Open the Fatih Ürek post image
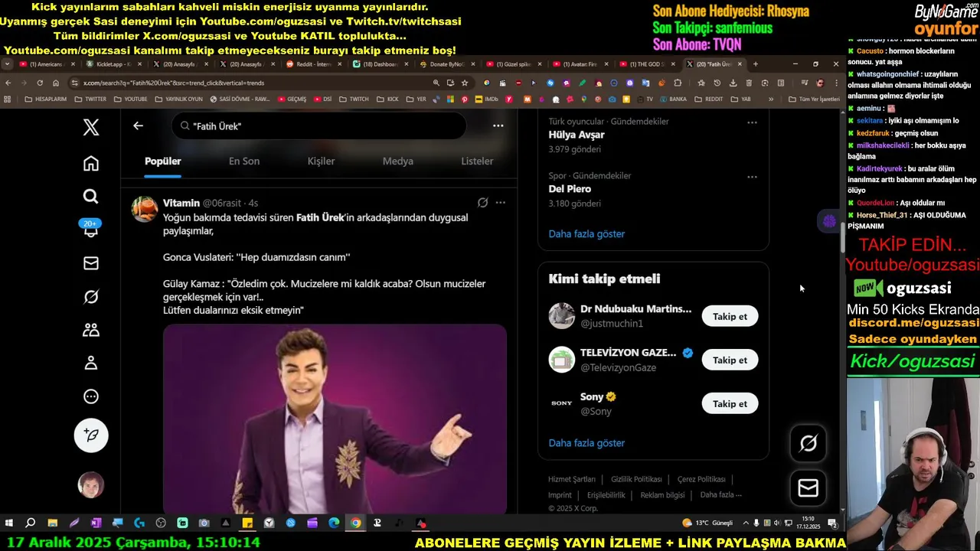 pos(335,419)
